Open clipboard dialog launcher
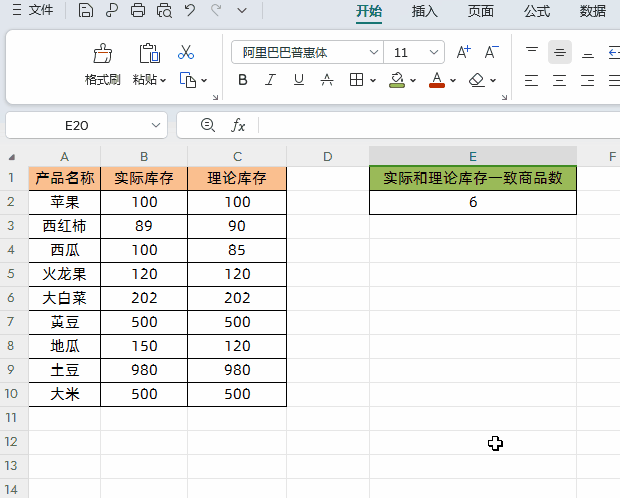This screenshot has width=620, height=498. 215,97
